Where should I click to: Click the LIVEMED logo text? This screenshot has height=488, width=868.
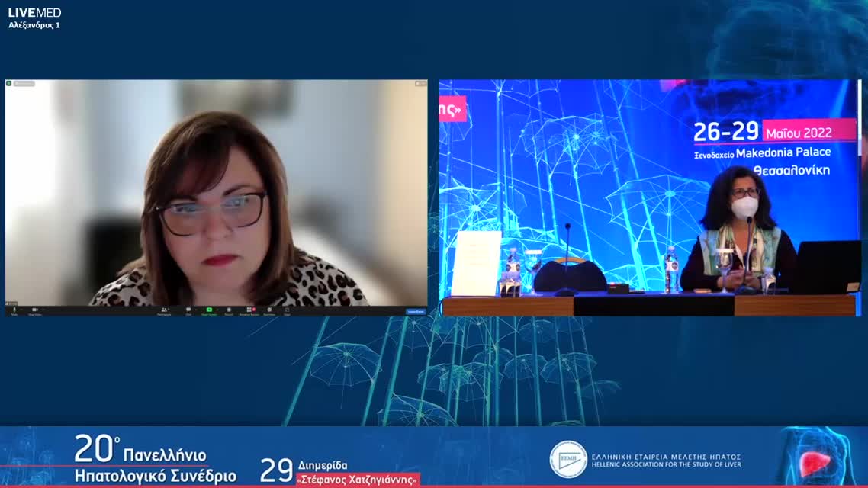pos(34,12)
